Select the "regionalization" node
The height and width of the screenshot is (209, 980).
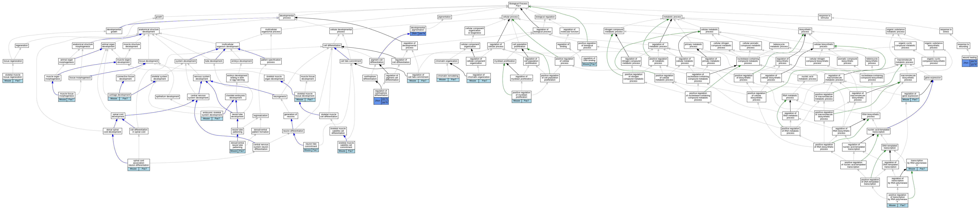pos(260,116)
